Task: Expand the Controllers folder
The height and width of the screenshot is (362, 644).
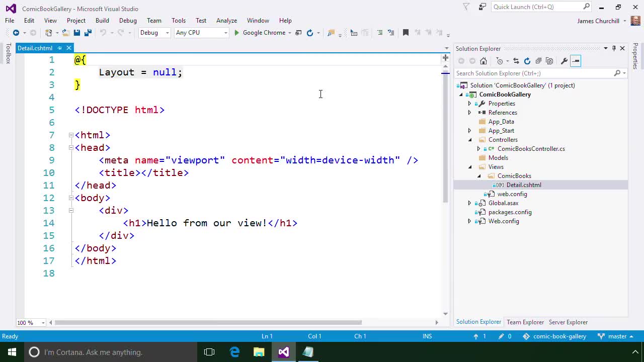Action: pos(469,140)
